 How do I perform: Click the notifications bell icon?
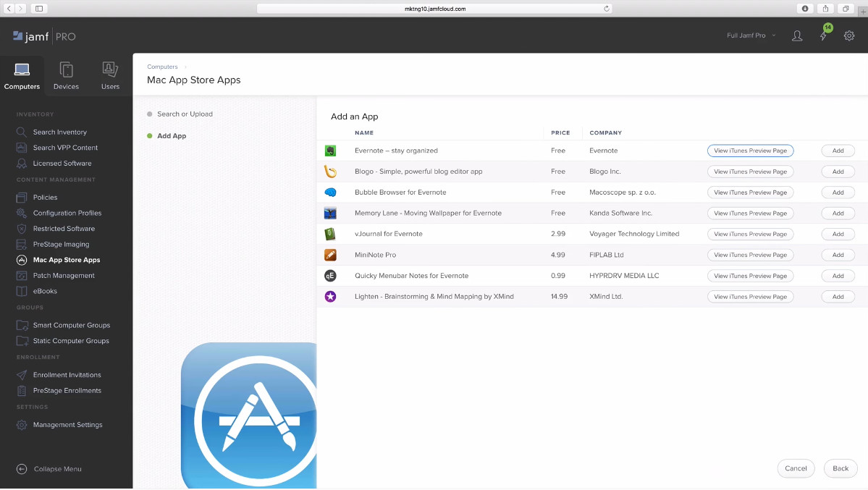tap(823, 35)
